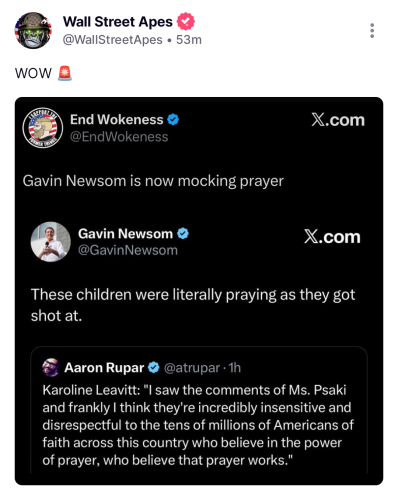Click the X.com logo beside Gavin Newsom
This screenshot has width=398, height=500.
[332, 237]
